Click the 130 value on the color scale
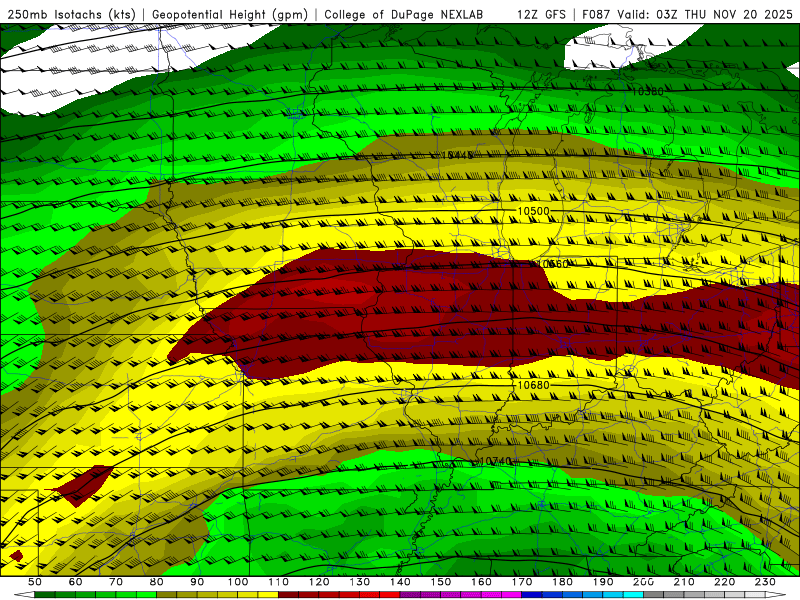The image size is (800, 600). 360,582
